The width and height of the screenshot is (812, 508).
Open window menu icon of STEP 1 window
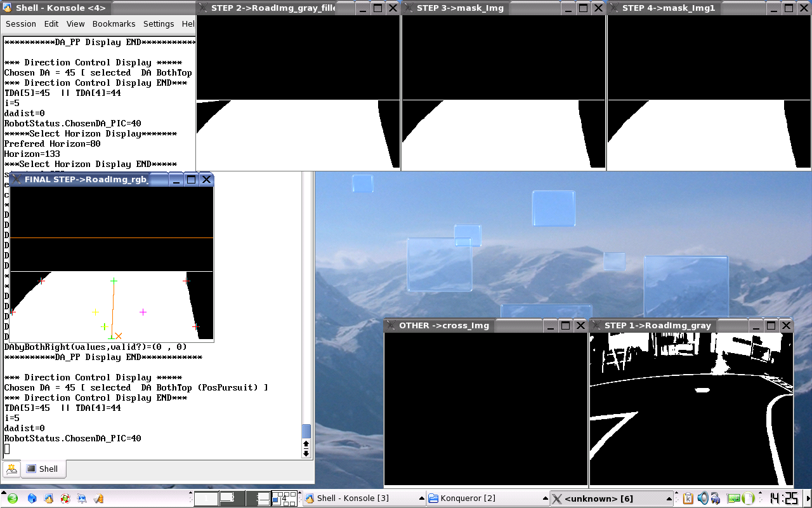597,325
